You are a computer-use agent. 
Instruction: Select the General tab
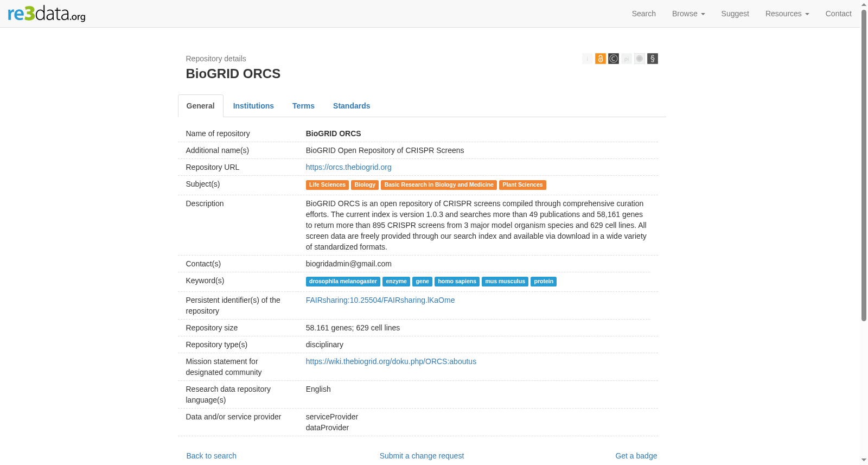pyautogui.click(x=200, y=106)
